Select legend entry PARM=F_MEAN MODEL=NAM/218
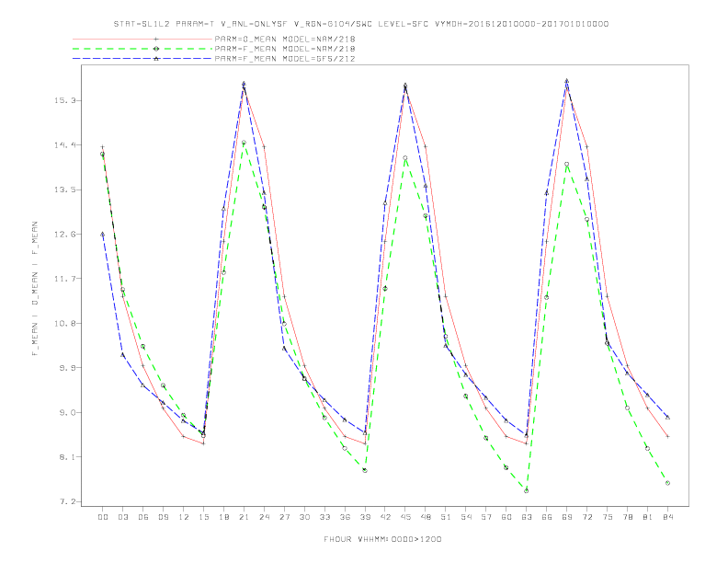Image resolution: width=728 pixels, height=563 pixels. (x=285, y=49)
